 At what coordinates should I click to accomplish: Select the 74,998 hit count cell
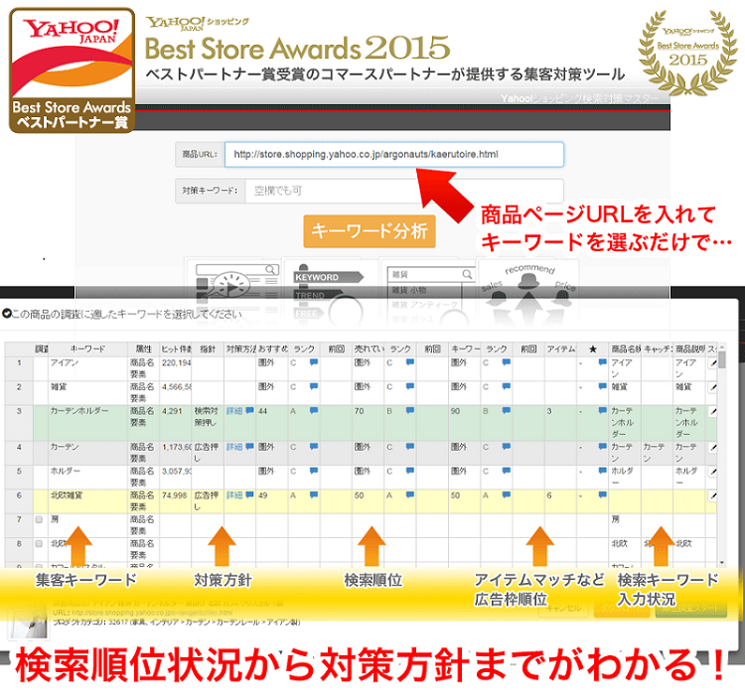[x=176, y=501]
